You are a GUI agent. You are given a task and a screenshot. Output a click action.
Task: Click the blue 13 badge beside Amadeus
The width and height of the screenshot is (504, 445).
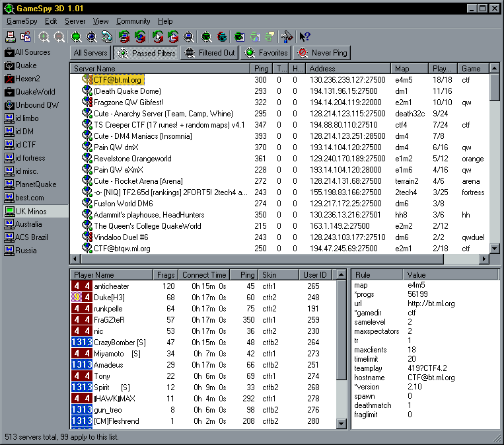pyautogui.click(x=82, y=364)
